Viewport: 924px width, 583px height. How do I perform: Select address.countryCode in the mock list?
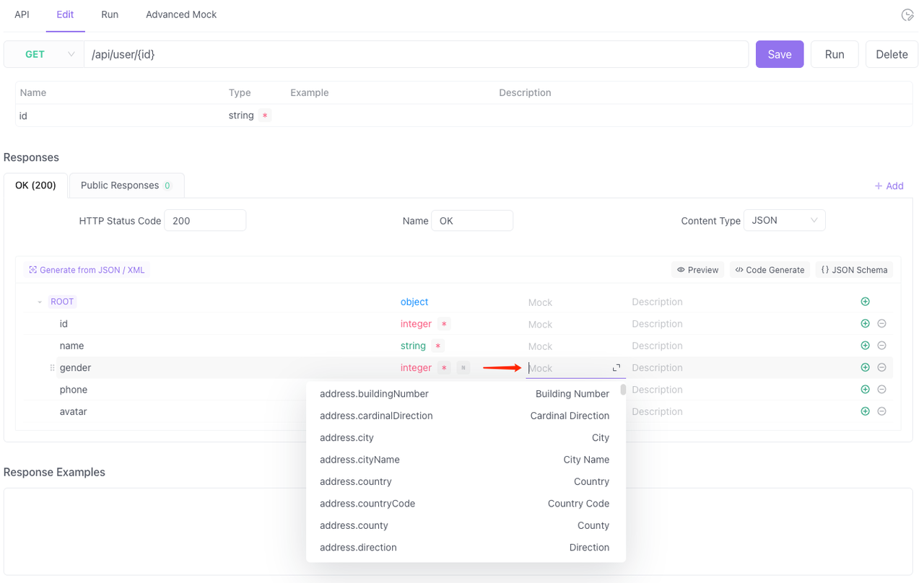464,504
